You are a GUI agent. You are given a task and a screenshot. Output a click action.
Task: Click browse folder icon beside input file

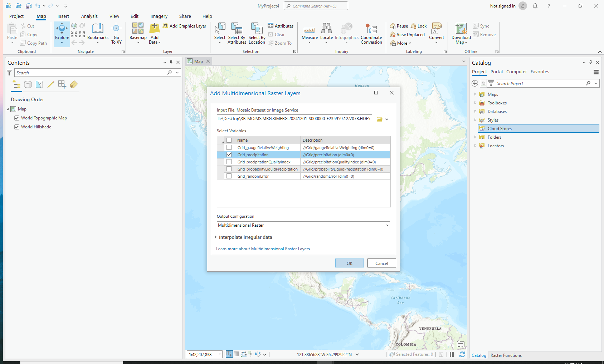pos(379,119)
